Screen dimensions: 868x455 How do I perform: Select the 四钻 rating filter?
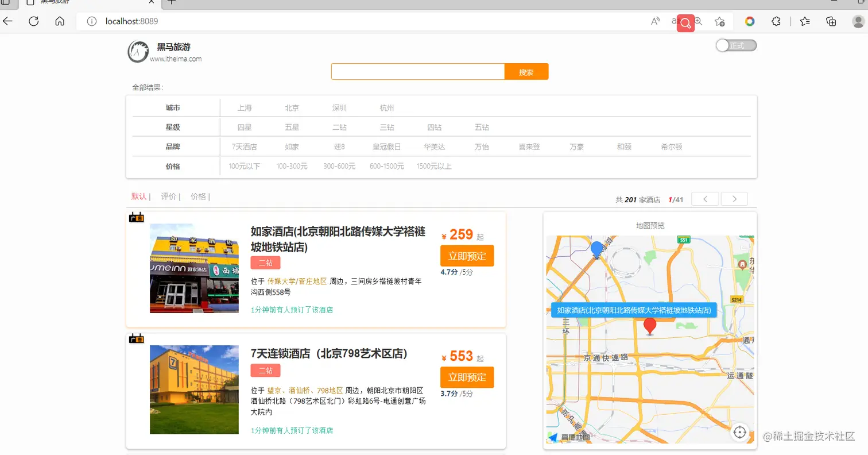pos(435,128)
